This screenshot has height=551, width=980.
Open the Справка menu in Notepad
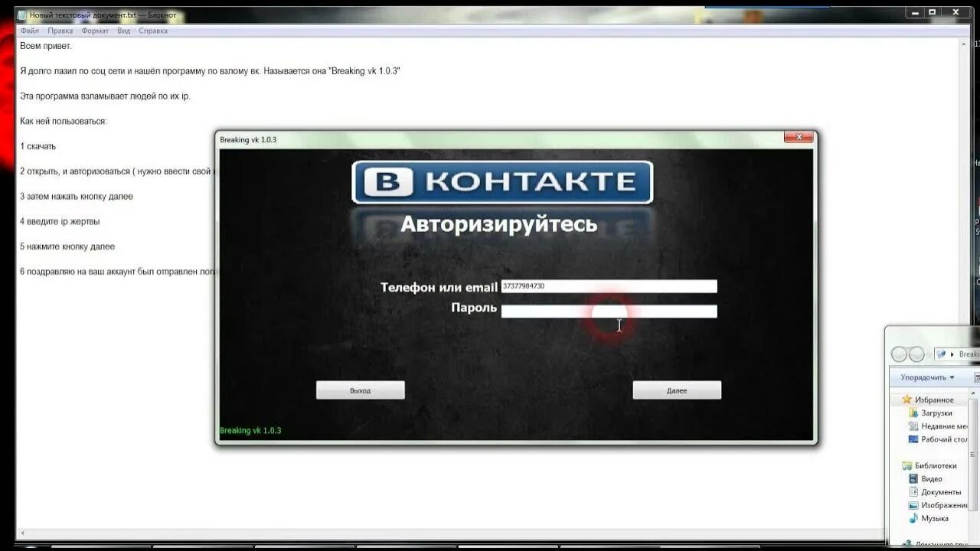(153, 31)
